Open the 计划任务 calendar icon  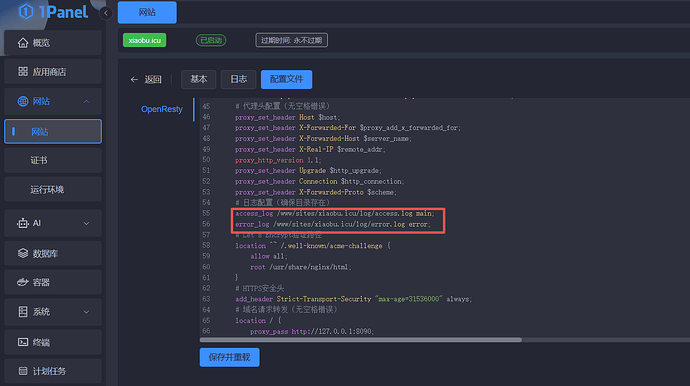point(23,371)
